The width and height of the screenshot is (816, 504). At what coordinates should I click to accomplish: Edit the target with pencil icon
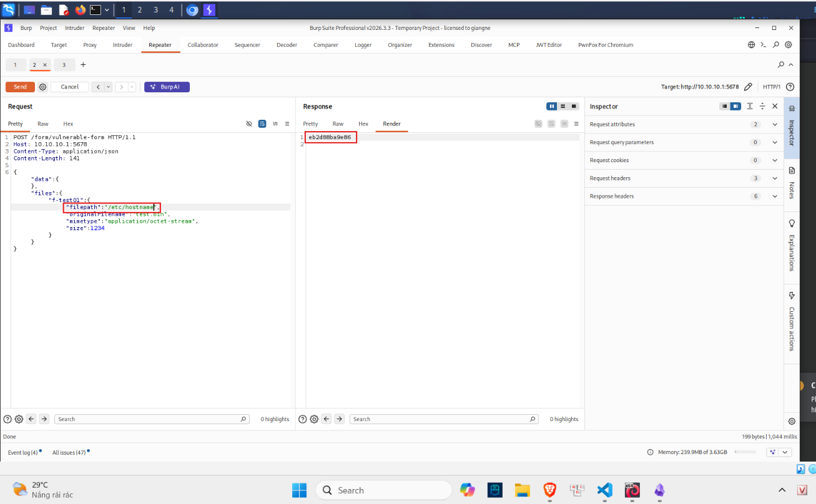pyautogui.click(x=748, y=87)
